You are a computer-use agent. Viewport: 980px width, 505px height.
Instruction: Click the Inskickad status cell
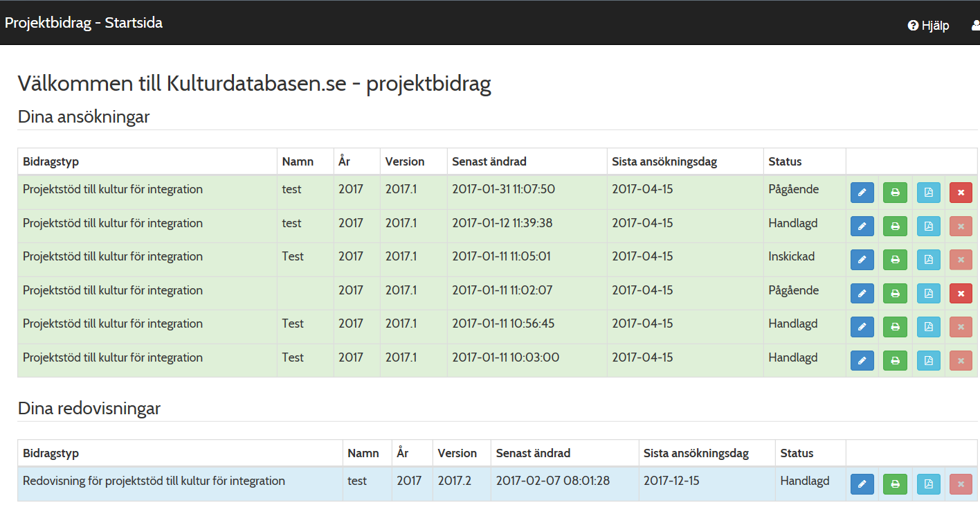point(792,256)
